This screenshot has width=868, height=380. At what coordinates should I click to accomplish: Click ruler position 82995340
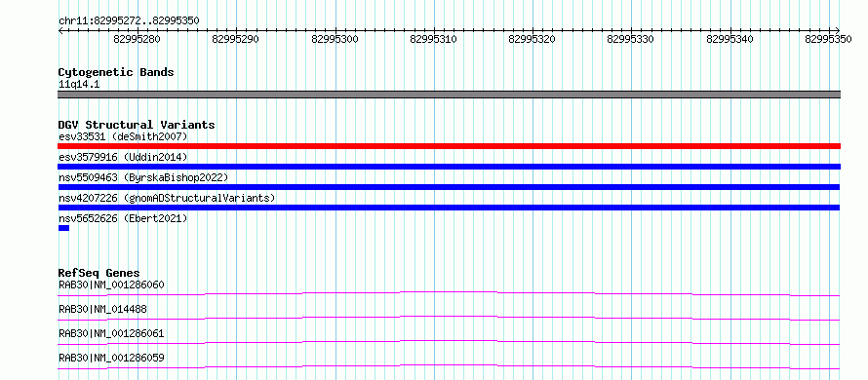pyautogui.click(x=730, y=39)
